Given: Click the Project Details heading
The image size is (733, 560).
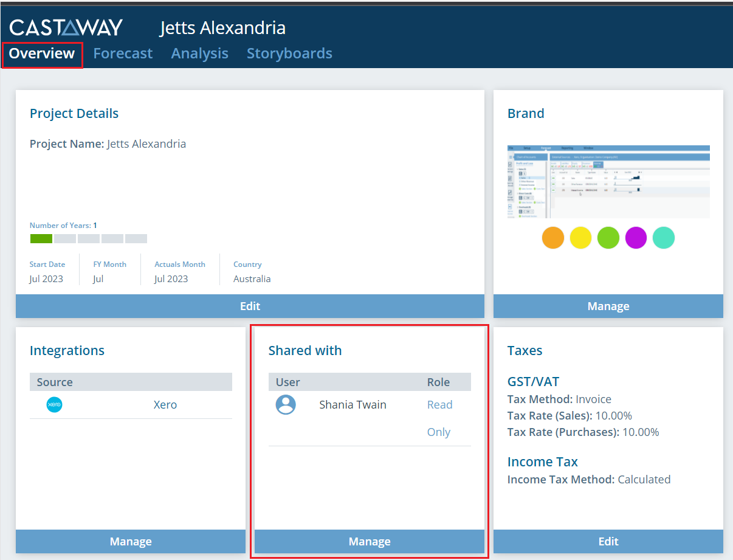Looking at the screenshot, I should click(x=74, y=114).
